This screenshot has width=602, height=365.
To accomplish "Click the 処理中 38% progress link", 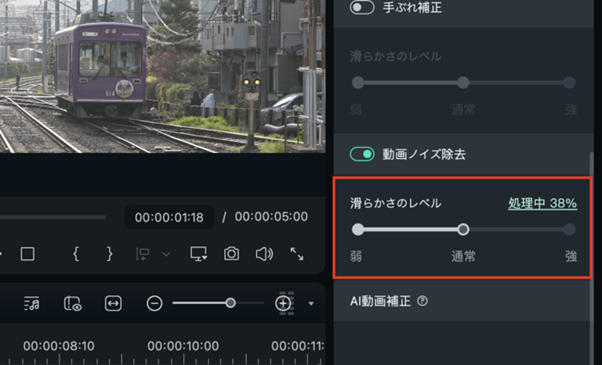I will pos(542,203).
